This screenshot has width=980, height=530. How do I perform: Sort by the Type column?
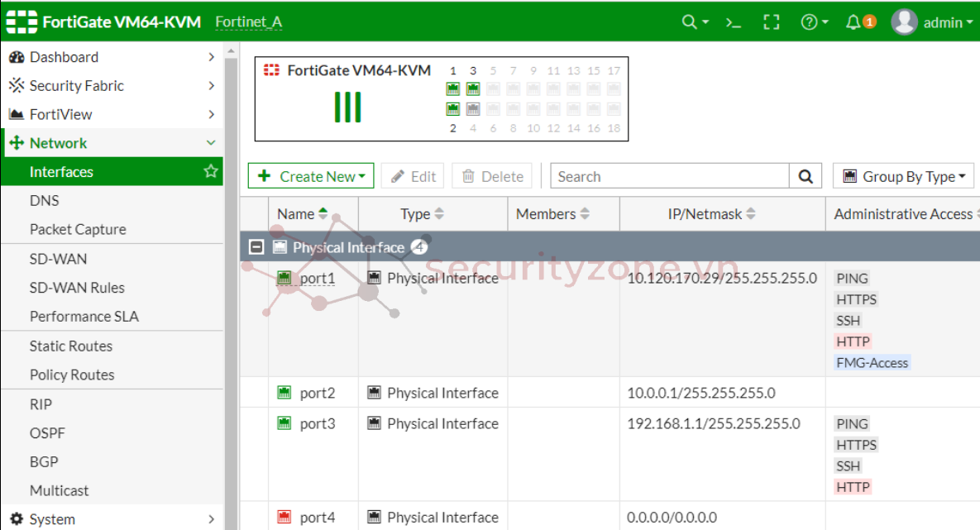[x=422, y=214]
